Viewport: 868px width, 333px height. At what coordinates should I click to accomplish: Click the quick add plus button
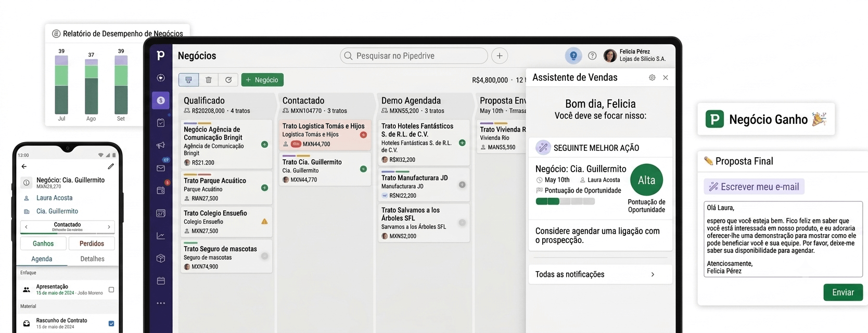[x=500, y=56]
